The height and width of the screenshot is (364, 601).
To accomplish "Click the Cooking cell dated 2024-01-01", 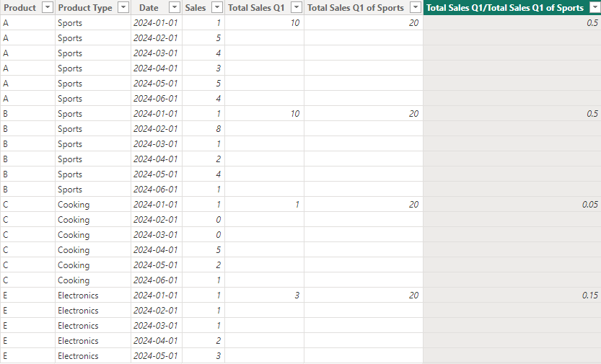I will 93,205.
